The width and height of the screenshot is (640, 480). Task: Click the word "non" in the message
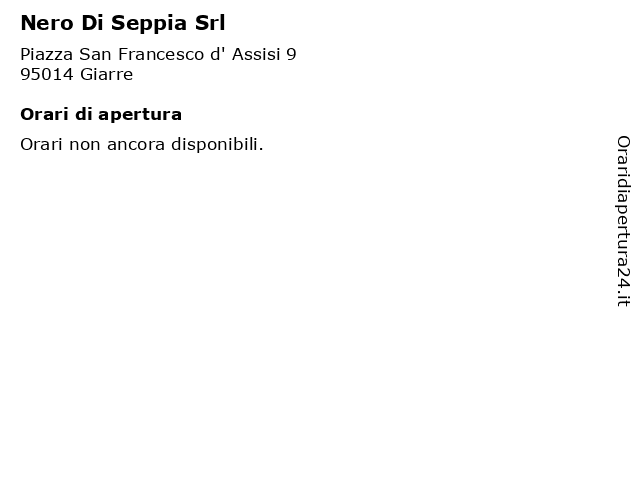85,146
